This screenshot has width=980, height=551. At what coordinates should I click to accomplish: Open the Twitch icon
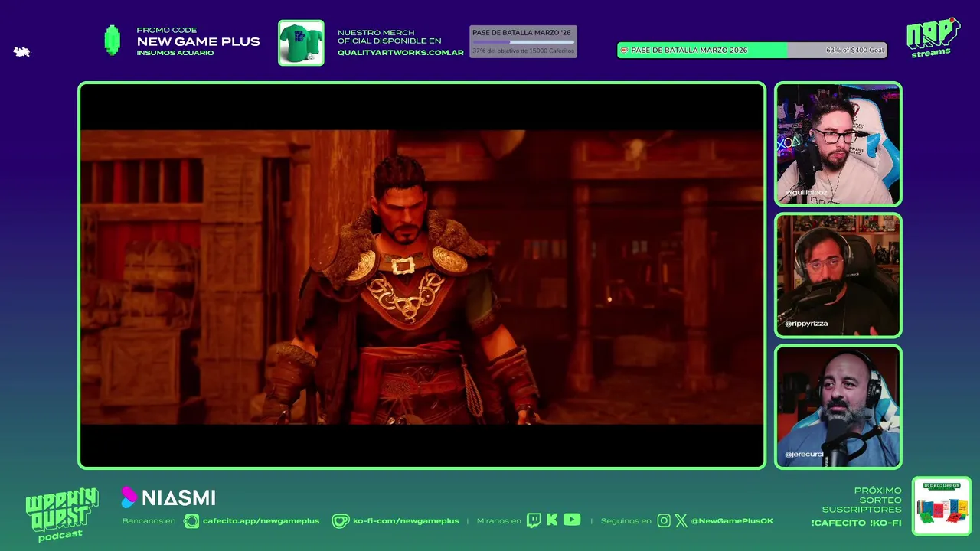[534, 520]
